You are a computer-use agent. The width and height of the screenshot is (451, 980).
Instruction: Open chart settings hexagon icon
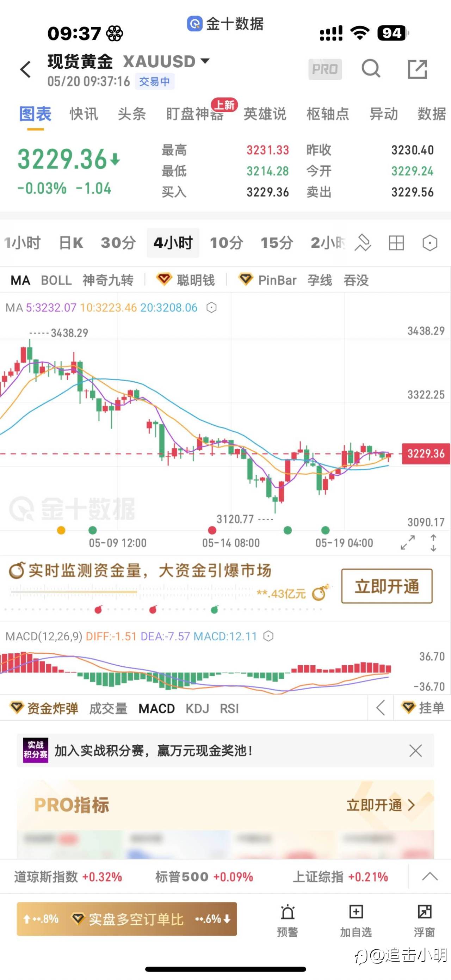[430, 243]
